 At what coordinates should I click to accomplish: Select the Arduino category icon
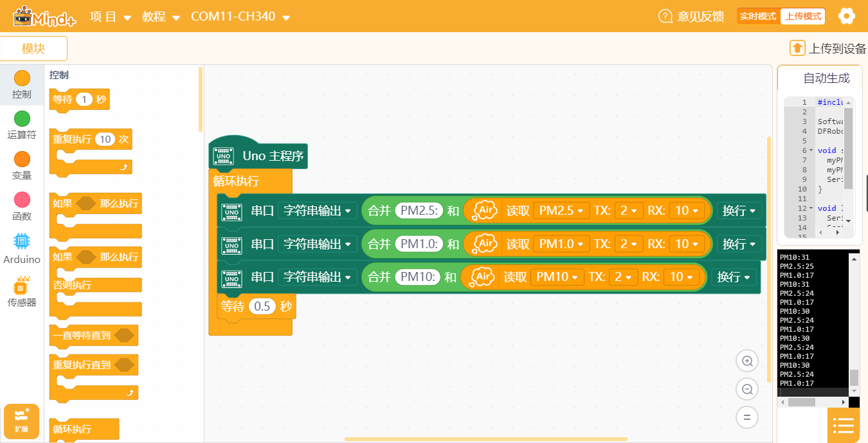tap(22, 242)
